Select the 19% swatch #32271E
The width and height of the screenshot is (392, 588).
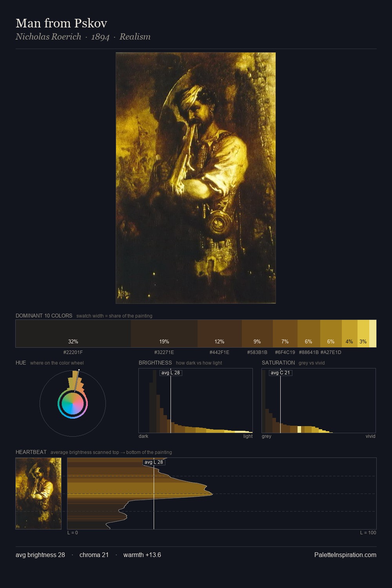coord(164,334)
